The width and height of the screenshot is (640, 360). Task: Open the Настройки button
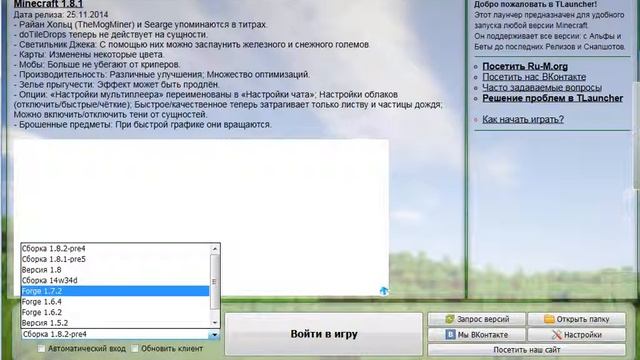(x=576, y=335)
